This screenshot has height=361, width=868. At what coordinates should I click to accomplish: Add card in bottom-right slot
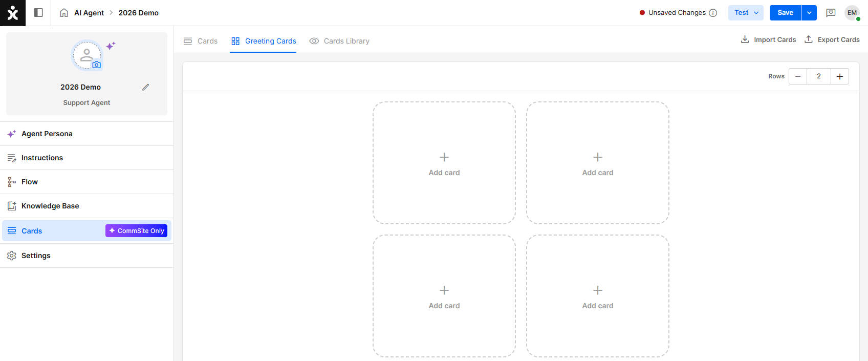pos(598,296)
